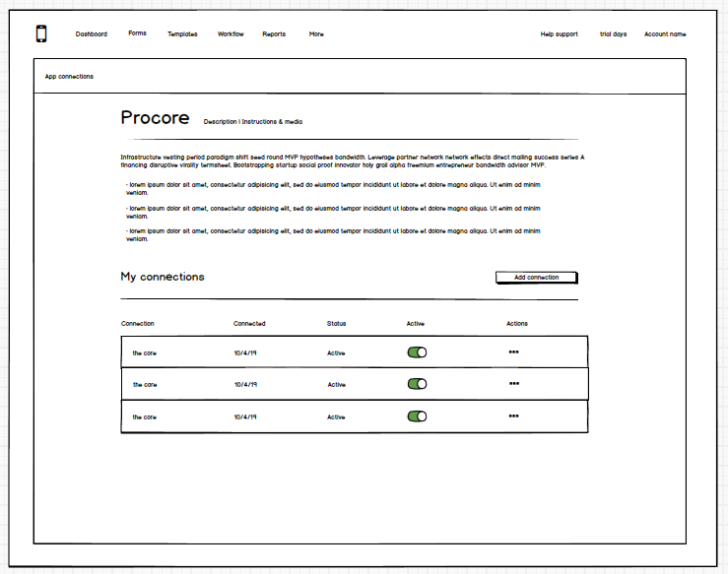Click the Help support link
728x574 pixels.
[x=559, y=34]
